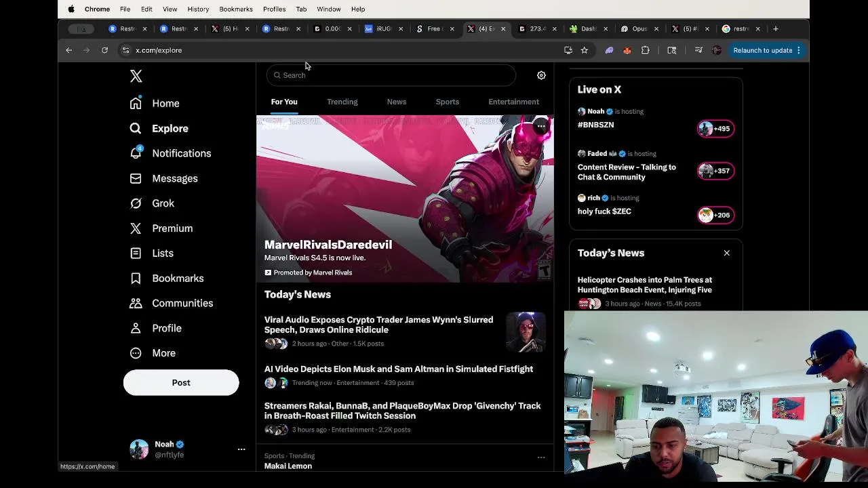Screen dimensions: 868x488
Task: Click the Chrome profile avatar in the toolbar
Action: tap(717, 50)
